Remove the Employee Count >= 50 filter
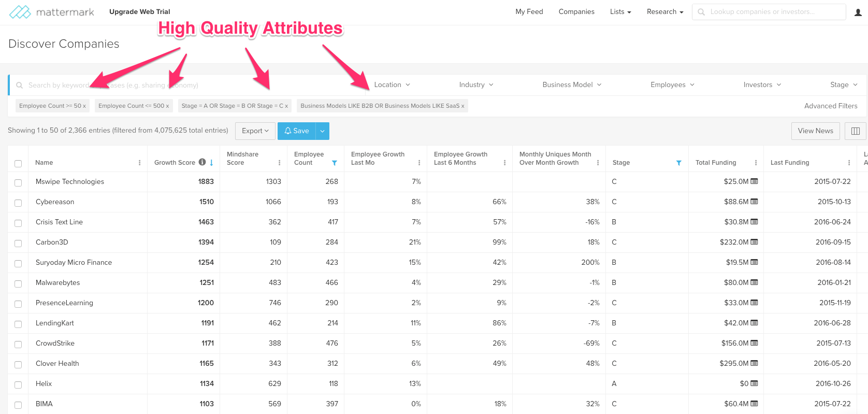868x414 pixels. (x=84, y=106)
